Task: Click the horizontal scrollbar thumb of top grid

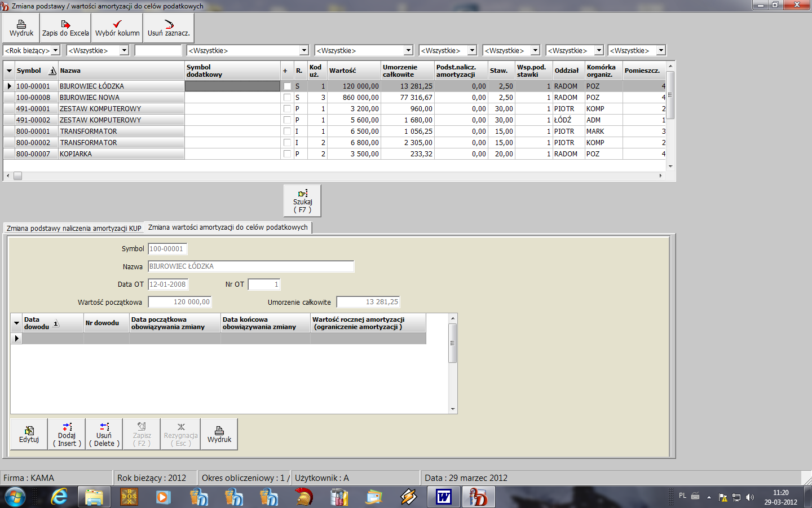Action: click(17, 176)
